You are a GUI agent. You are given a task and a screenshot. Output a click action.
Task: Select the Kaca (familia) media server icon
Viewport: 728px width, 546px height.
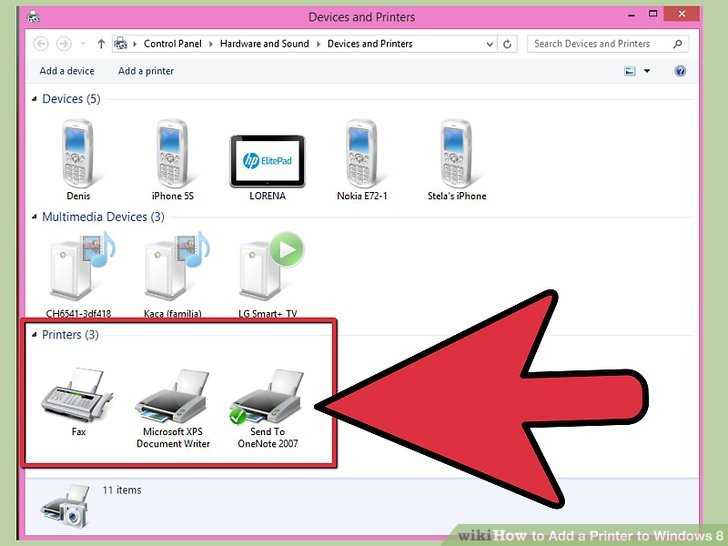point(176,266)
